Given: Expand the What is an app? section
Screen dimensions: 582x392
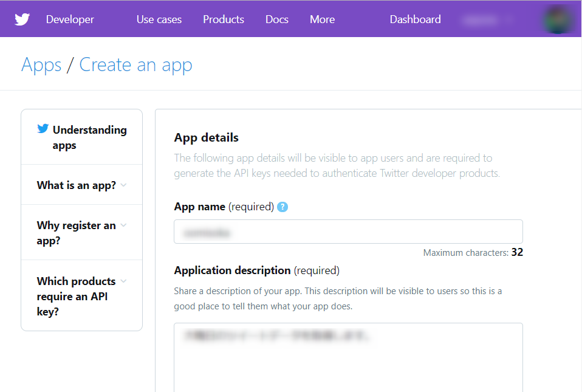Looking at the screenshot, I should (x=81, y=185).
